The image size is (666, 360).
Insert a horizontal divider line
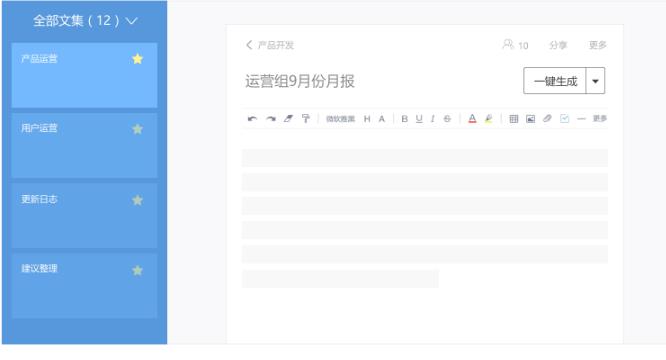point(581,119)
